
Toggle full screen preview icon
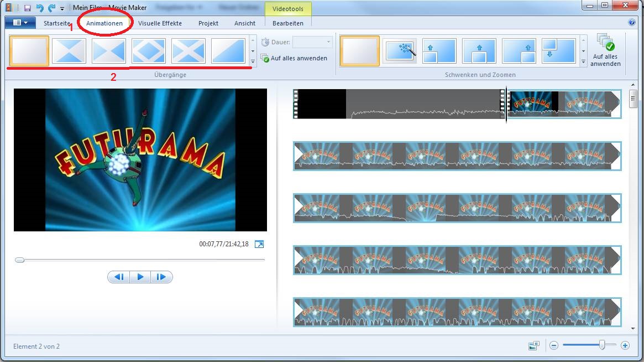[259, 244]
